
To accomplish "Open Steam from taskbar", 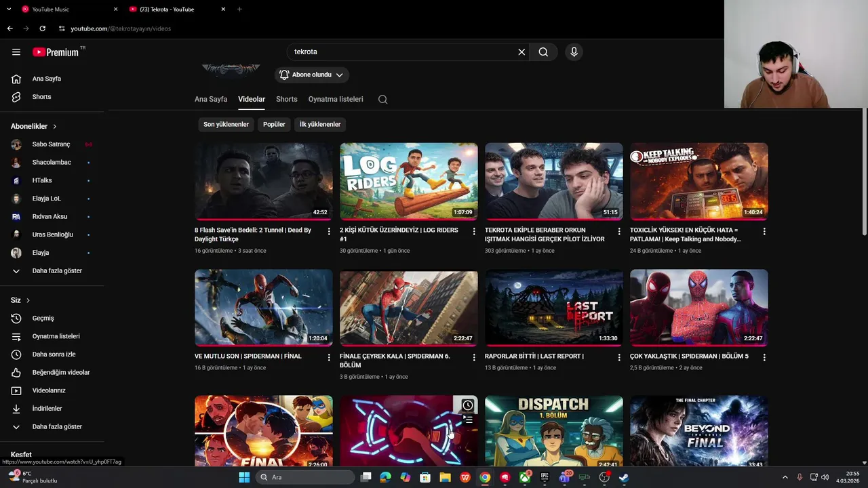I will [x=624, y=477].
